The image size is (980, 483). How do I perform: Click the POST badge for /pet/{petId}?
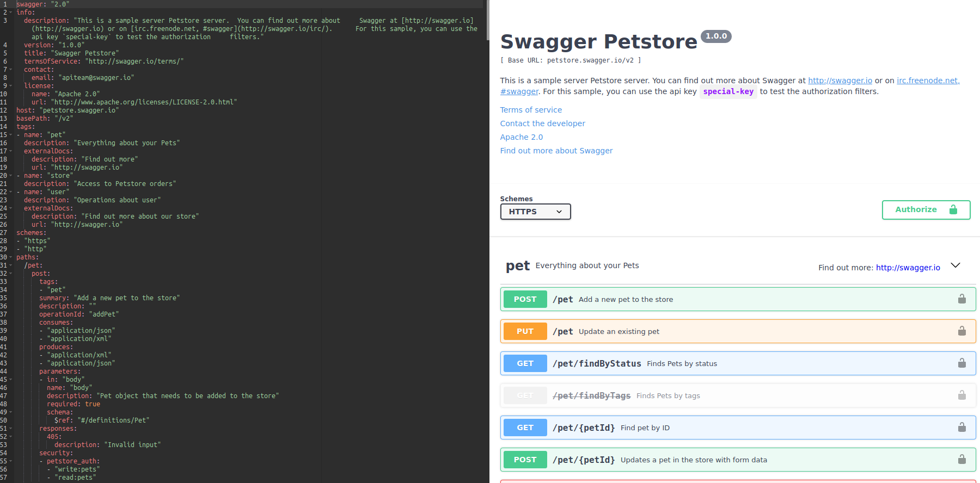point(525,460)
